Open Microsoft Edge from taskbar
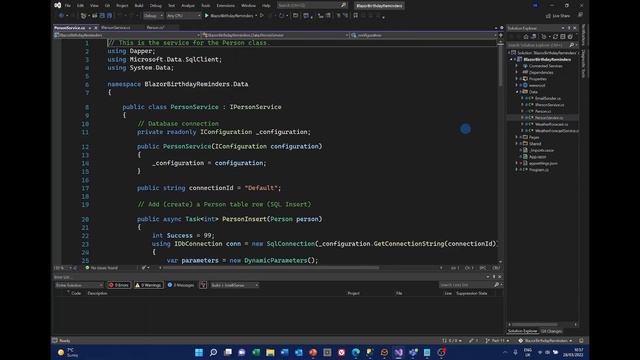The height and width of the screenshot is (360, 640). [356, 352]
